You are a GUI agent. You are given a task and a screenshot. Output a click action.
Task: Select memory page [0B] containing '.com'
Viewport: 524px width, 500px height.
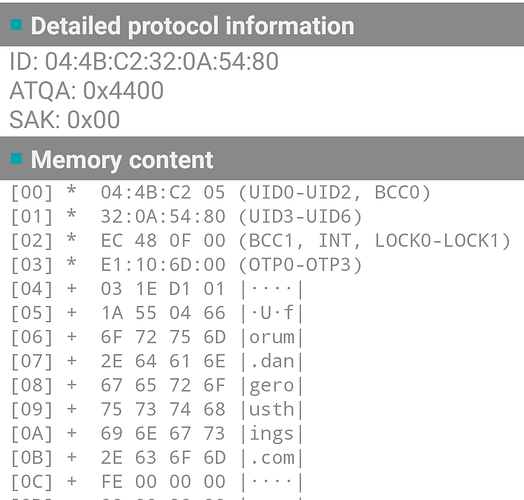pos(157,458)
